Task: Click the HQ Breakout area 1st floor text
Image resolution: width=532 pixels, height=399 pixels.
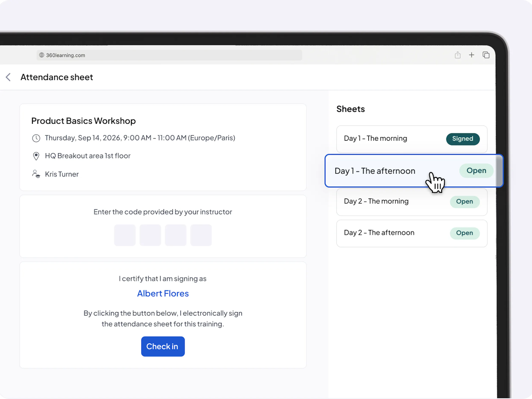Action: click(x=88, y=156)
